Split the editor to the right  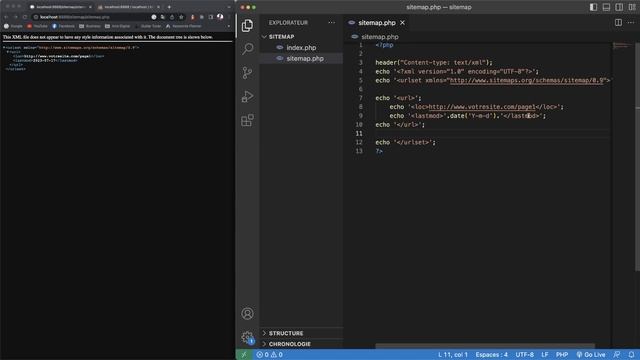(618, 22)
